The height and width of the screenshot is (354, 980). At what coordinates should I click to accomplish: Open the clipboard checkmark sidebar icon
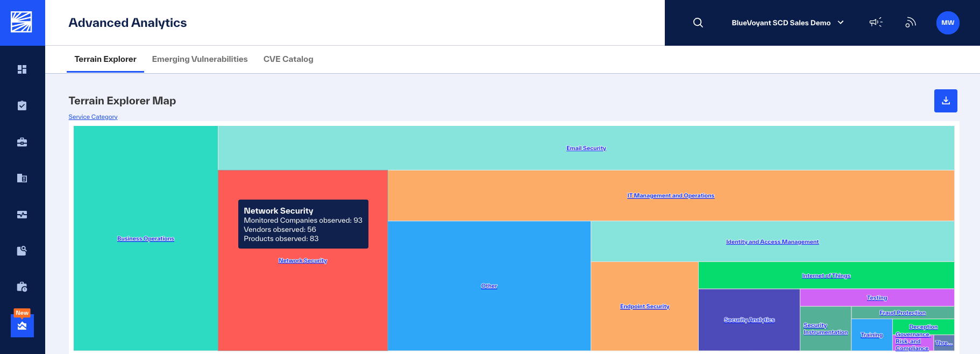[22, 105]
